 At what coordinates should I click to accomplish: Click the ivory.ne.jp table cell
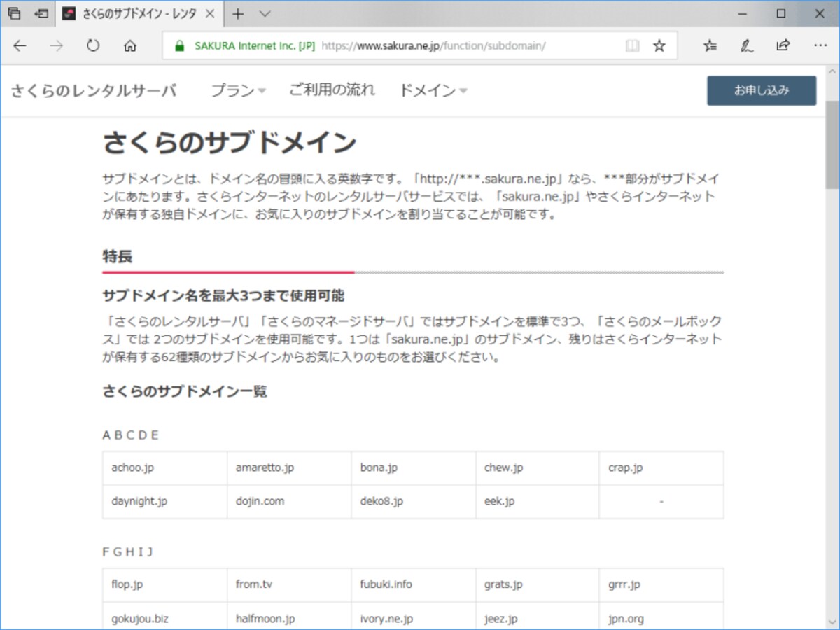point(413,616)
